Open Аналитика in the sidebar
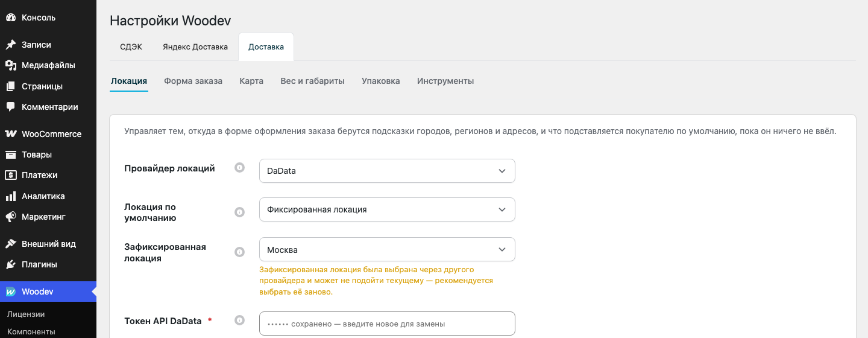 tap(48, 196)
